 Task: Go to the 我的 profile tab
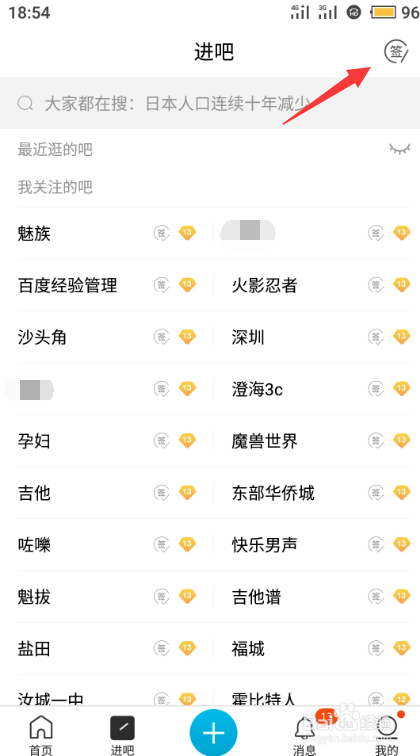[x=388, y=735]
